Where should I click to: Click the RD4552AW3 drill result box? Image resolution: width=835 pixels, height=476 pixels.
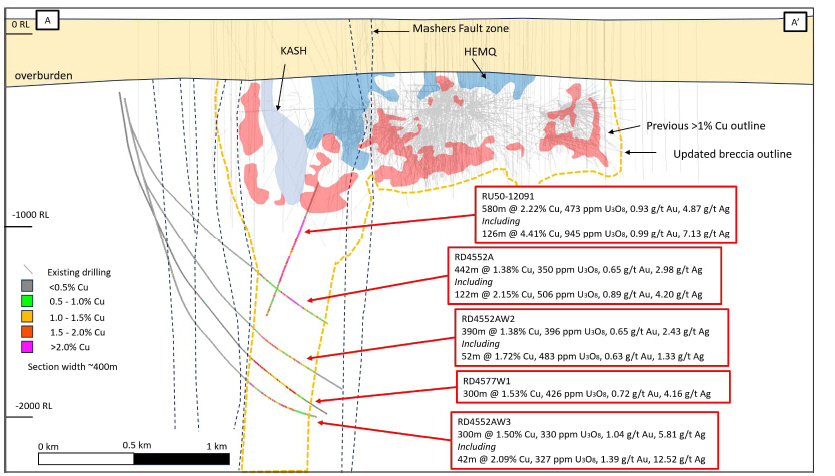pos(586,439)
